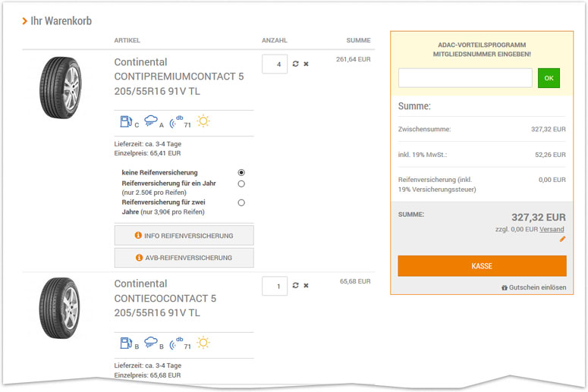Confirm ADAC number with OK button
The height and width of the screenshot is (392, 588).
(549, 78)
